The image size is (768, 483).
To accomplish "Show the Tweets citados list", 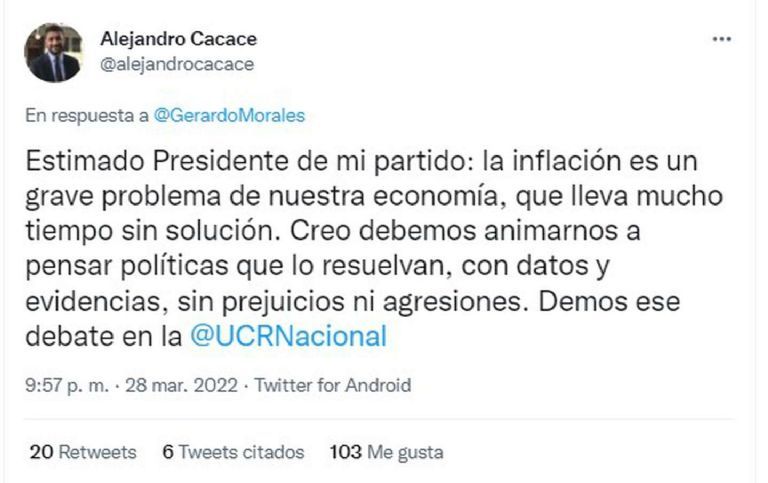I will point(242,452).
